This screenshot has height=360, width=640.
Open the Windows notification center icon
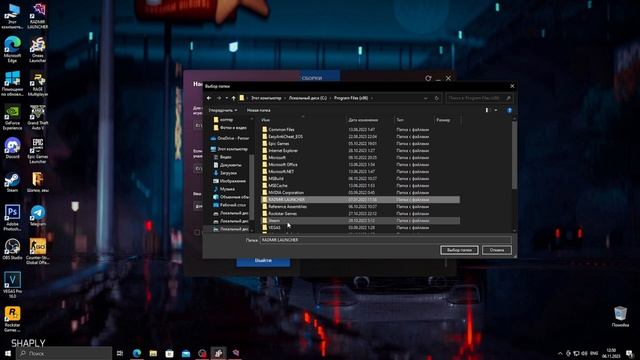630,353
